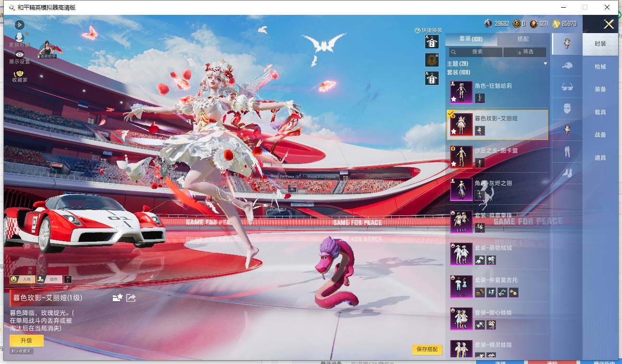Click the 保存搭配 save button
The width and height of the screenshot is (622, 364).
(x=427, y=350)
